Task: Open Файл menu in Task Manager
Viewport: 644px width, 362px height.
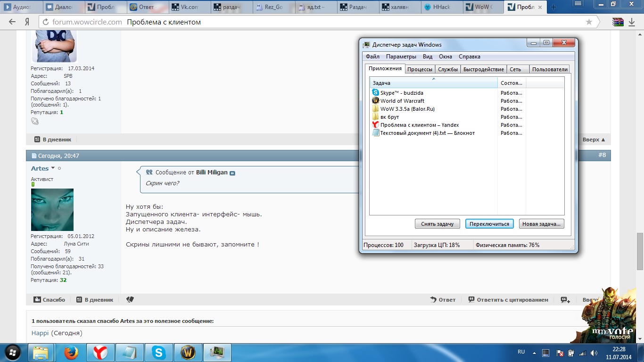Action: (x=372, y=57)
